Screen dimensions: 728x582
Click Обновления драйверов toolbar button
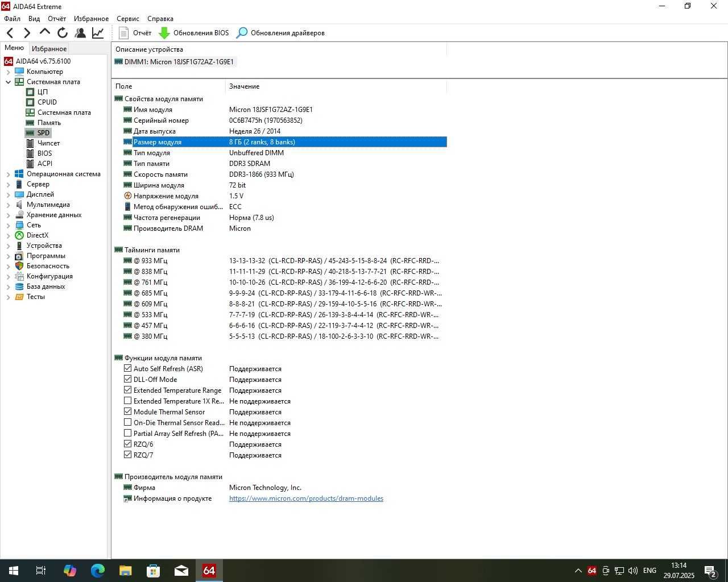(x=280, y=33)
